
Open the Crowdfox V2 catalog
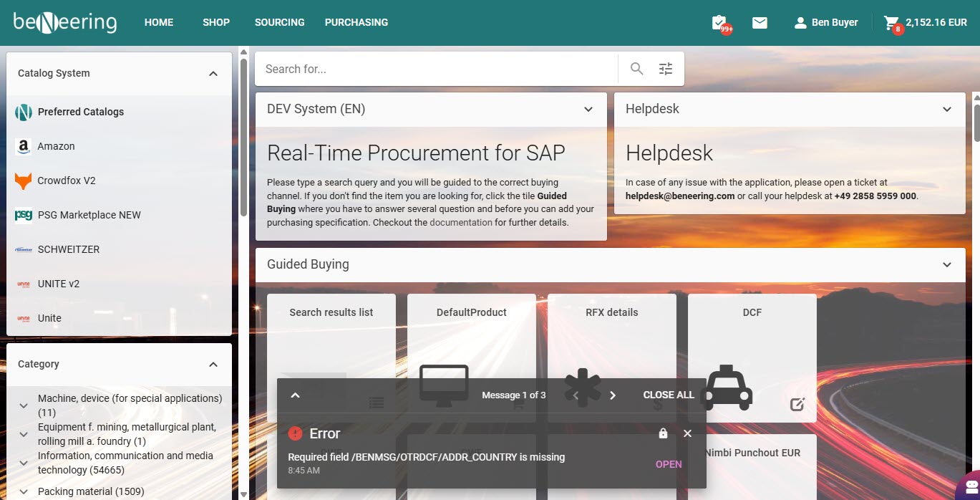(66, 181)
